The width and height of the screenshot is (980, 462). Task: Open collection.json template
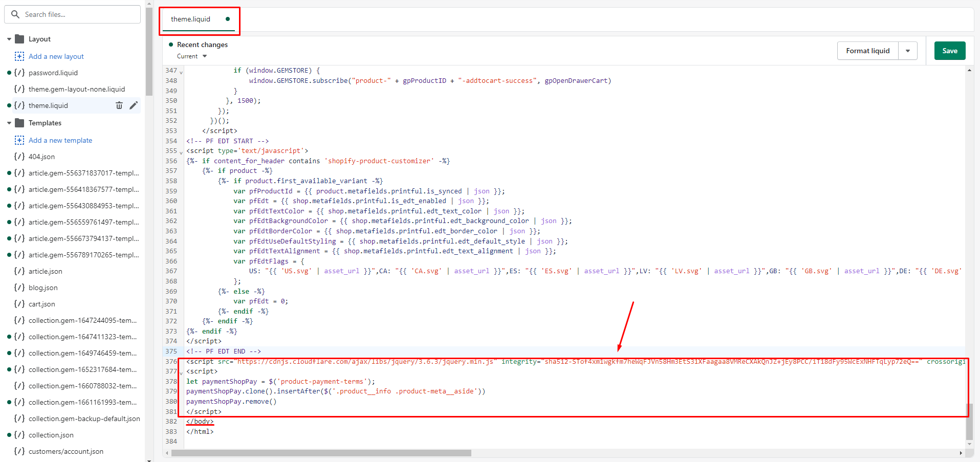[x=51, y=435]
